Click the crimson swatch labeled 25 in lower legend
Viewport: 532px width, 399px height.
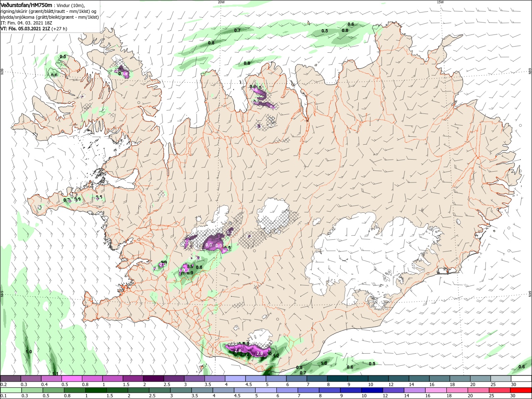[x=499, y=390]
